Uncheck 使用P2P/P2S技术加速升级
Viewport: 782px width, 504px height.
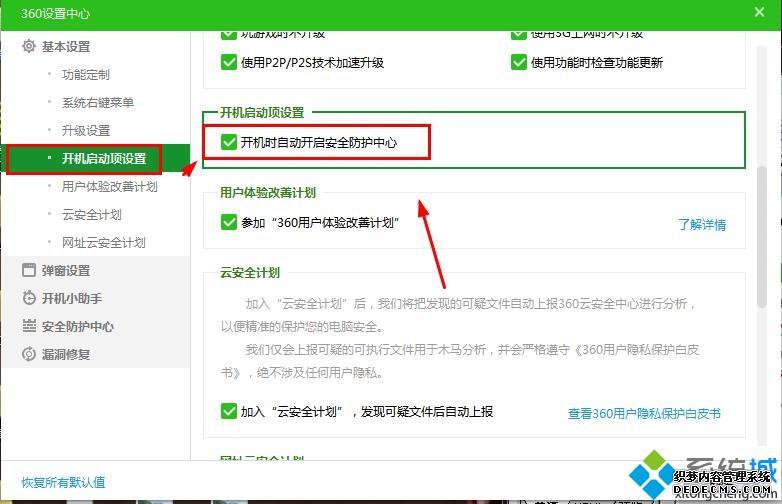coord(228,62)
